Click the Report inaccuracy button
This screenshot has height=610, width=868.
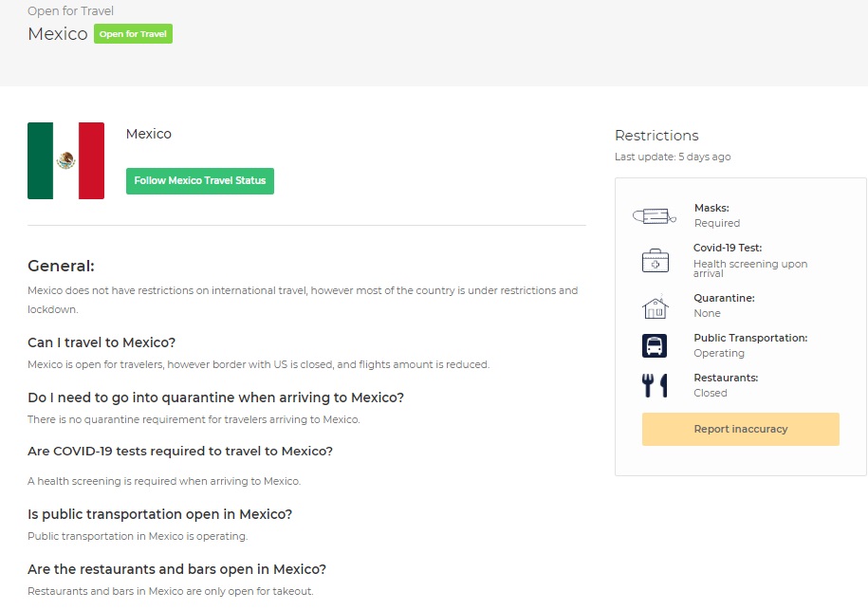tap(740, 429)
